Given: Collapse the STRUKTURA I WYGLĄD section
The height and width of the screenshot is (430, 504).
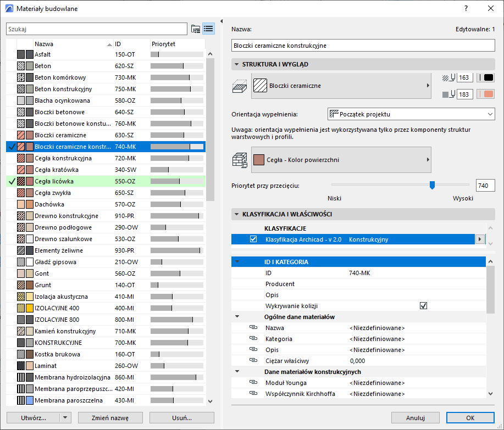Looking at the screenshot, I should (236, 64).
